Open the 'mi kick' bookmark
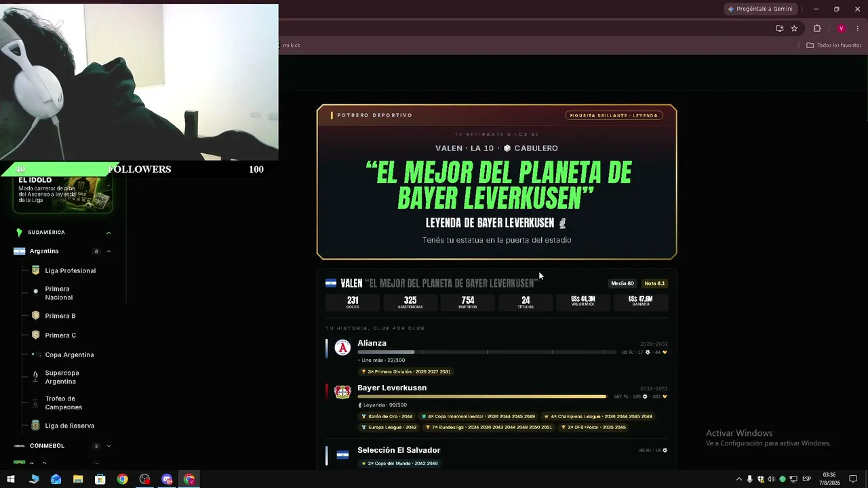Image resolution: width=868 pixels, height=488 pixels. click(x=291, y=45)
